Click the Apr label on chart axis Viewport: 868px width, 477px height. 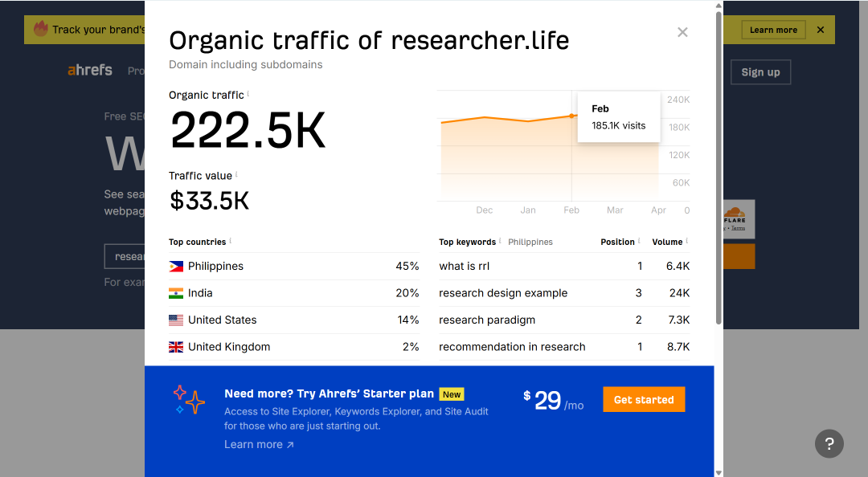(659, 210)
